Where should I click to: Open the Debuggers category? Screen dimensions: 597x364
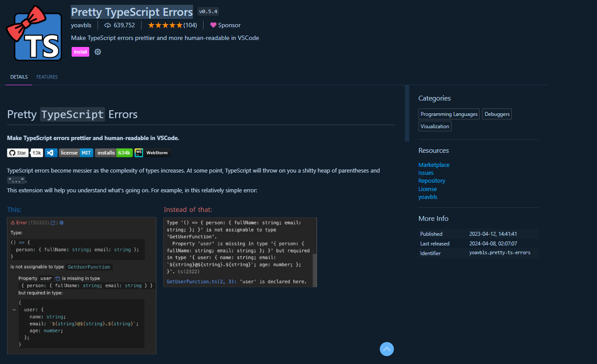click(496, 114)
